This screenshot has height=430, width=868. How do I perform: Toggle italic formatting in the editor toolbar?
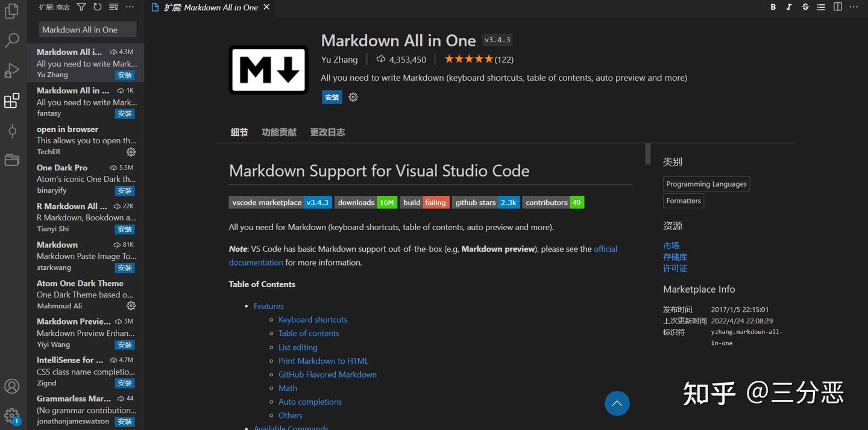coord(788,7)
